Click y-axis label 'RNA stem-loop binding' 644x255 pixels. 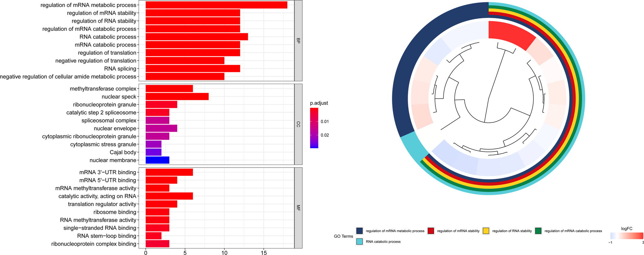coord(107,236)
